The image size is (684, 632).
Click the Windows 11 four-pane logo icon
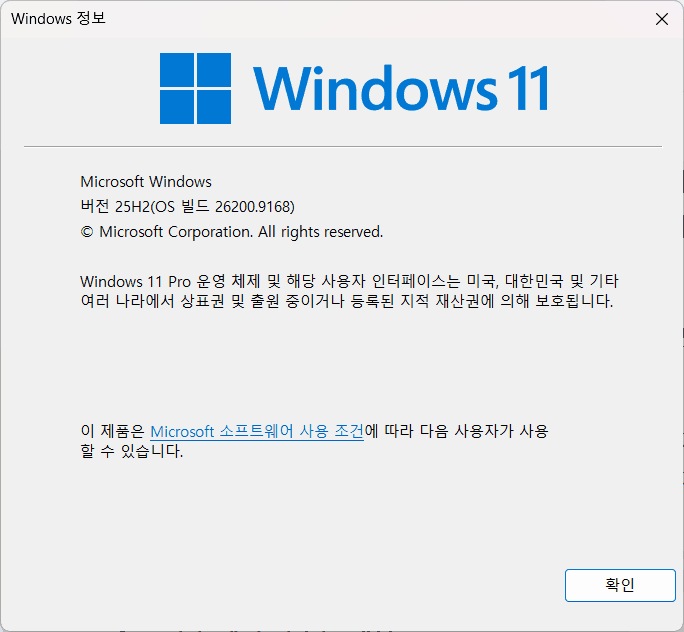pyautogui.click(x=195, y=89)
